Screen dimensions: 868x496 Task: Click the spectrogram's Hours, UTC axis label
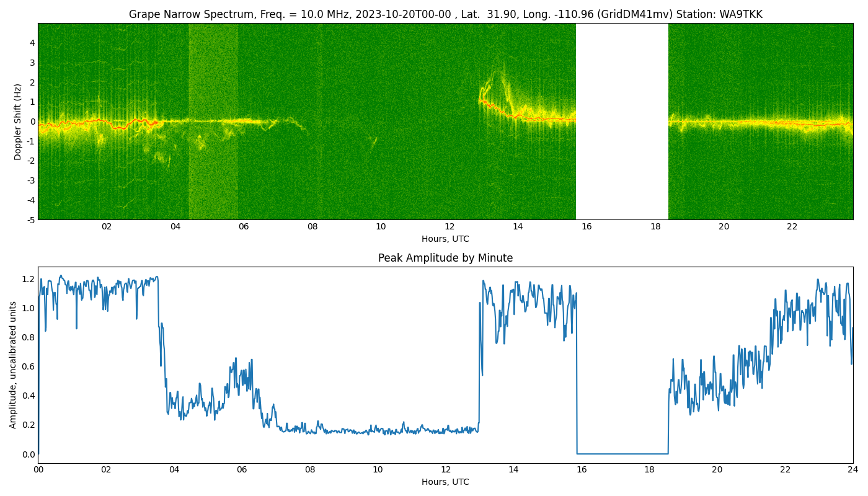[x=445, y=239]
